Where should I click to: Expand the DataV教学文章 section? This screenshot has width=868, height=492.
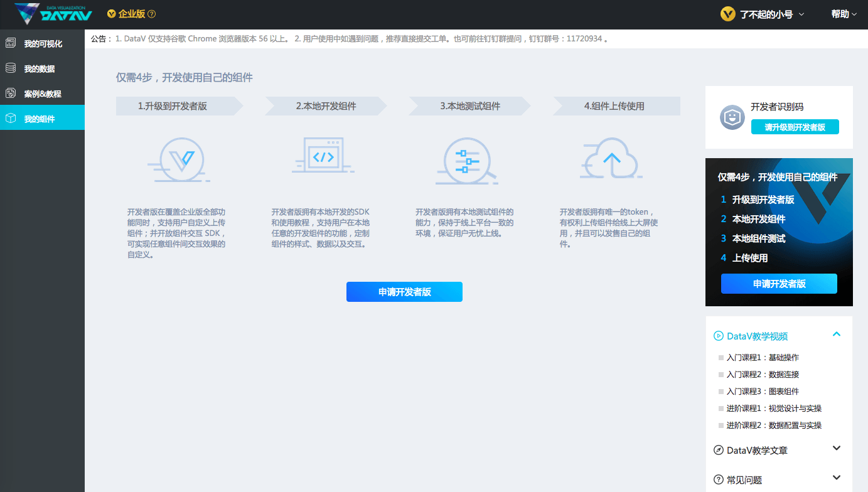(x=836, y=448)
